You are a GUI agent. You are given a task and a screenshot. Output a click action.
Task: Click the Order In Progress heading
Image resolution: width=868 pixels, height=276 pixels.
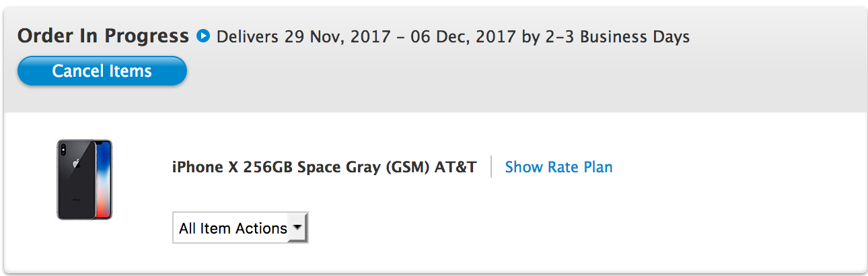(103, 36)
